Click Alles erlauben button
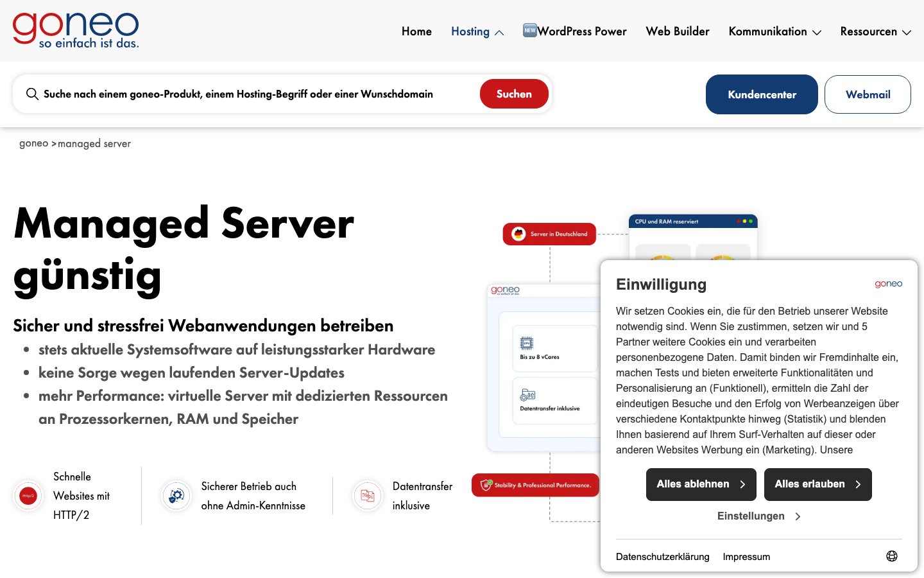Image resolution: width=924 pixels, height=578 pixels. pos(818,484)
